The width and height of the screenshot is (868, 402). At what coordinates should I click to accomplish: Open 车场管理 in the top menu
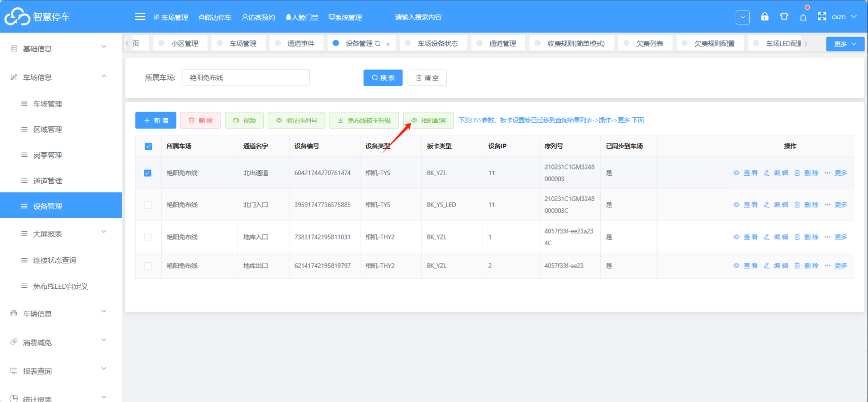coord(171,17)
